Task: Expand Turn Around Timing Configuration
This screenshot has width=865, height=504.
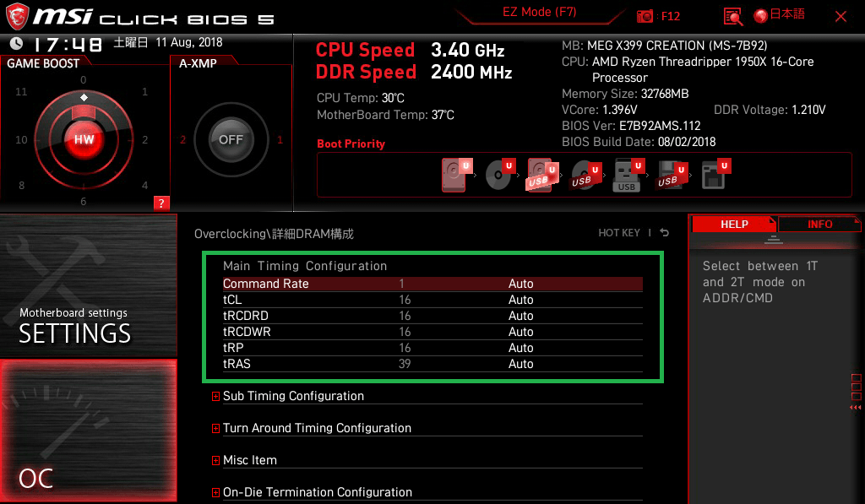Action: point(316,428)
